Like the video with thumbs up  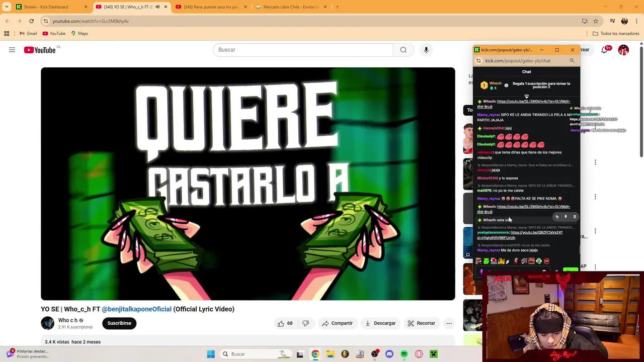286,323
